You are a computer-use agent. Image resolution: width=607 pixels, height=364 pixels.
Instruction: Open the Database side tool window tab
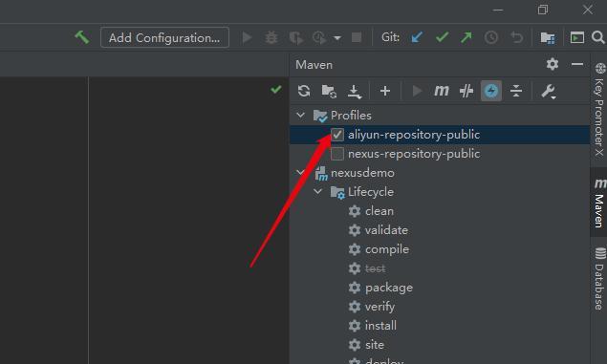click(x=599, y=279)
